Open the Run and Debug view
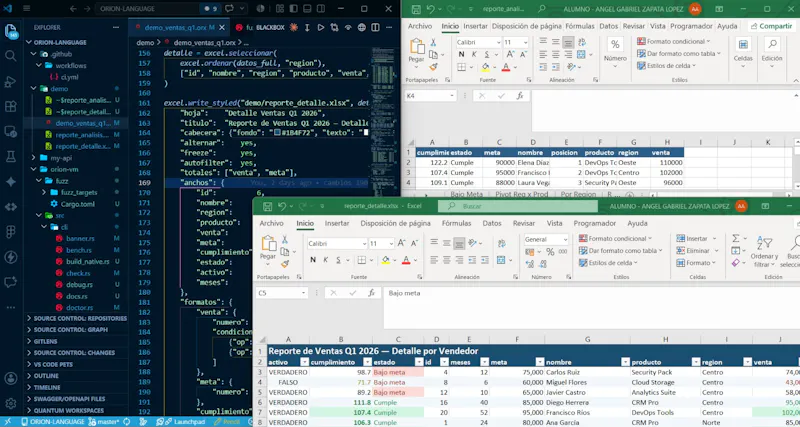Screen dimensions: 800x427 coord(10,81)
